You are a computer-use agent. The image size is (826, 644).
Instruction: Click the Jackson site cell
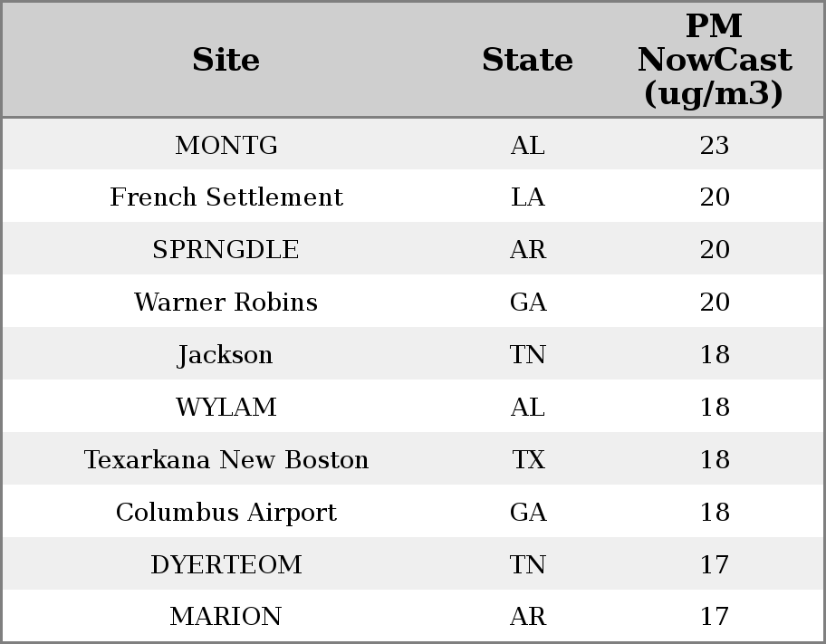pyautogui.click(x=226, y=354)
